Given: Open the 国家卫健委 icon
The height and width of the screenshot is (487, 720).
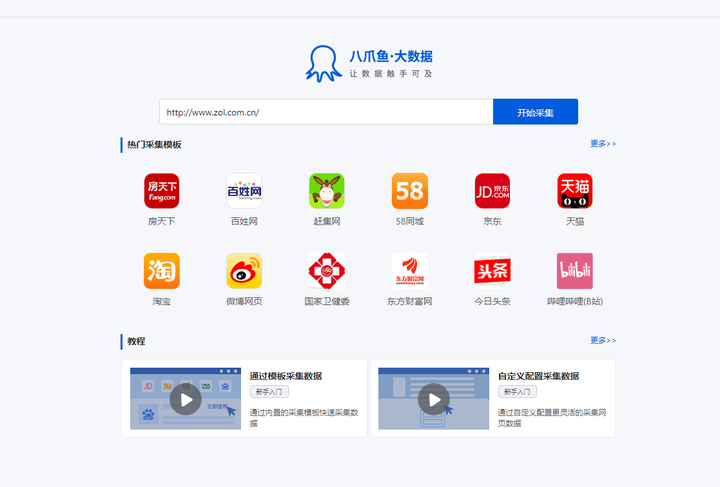Looking at the screenshot, I should pyautogui.click(x=327, y=271).
